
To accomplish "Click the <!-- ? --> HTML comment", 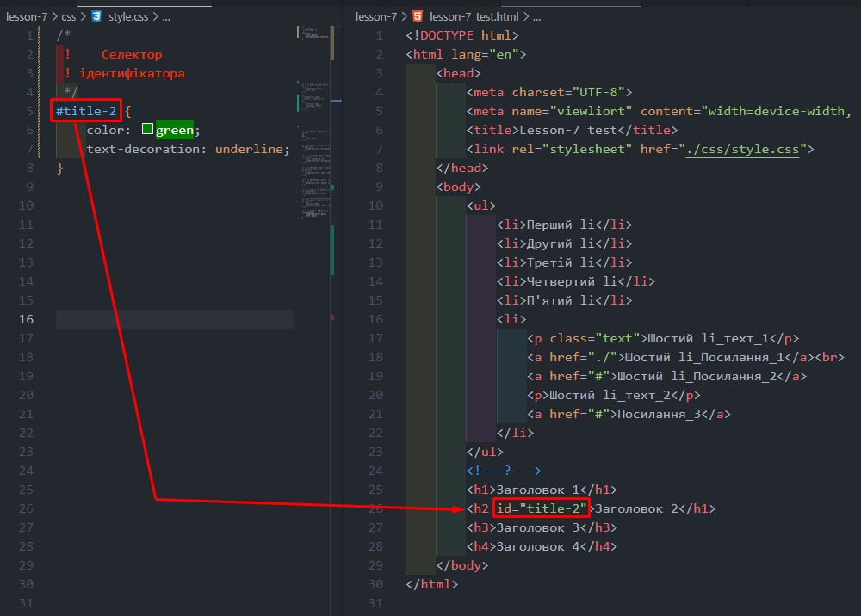I will [504, 471].
